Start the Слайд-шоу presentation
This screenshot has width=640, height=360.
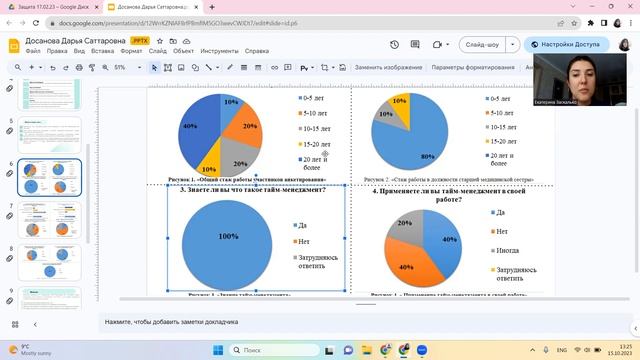click(482, 44)
